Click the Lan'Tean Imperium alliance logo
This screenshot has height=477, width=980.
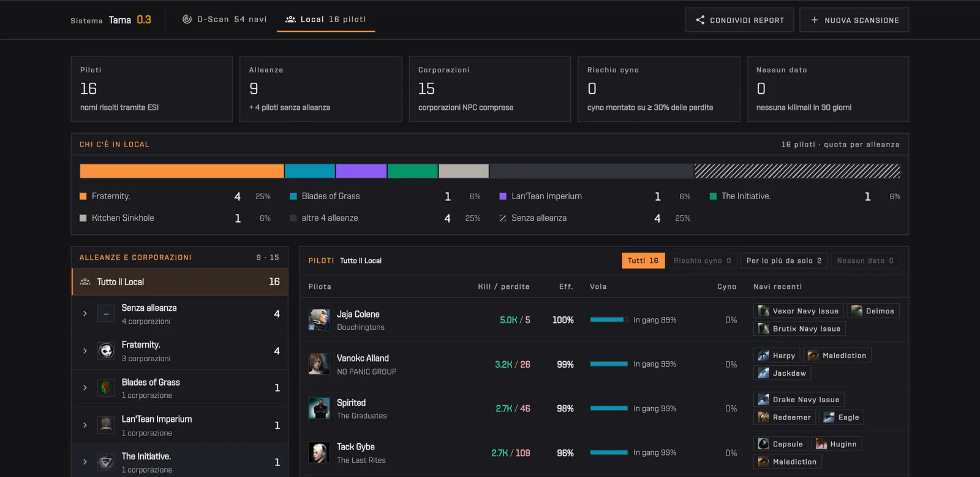(106, 425)
